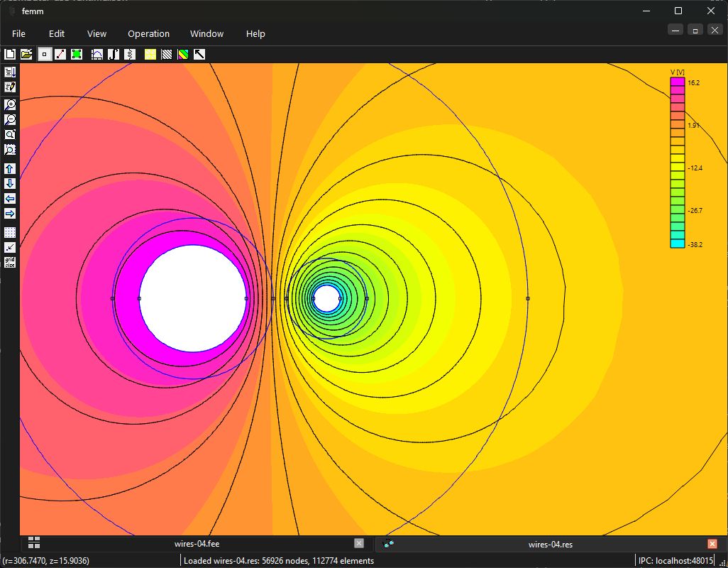Click the edit notes pencil icon

pyautogui.click(x=10, y=87)
